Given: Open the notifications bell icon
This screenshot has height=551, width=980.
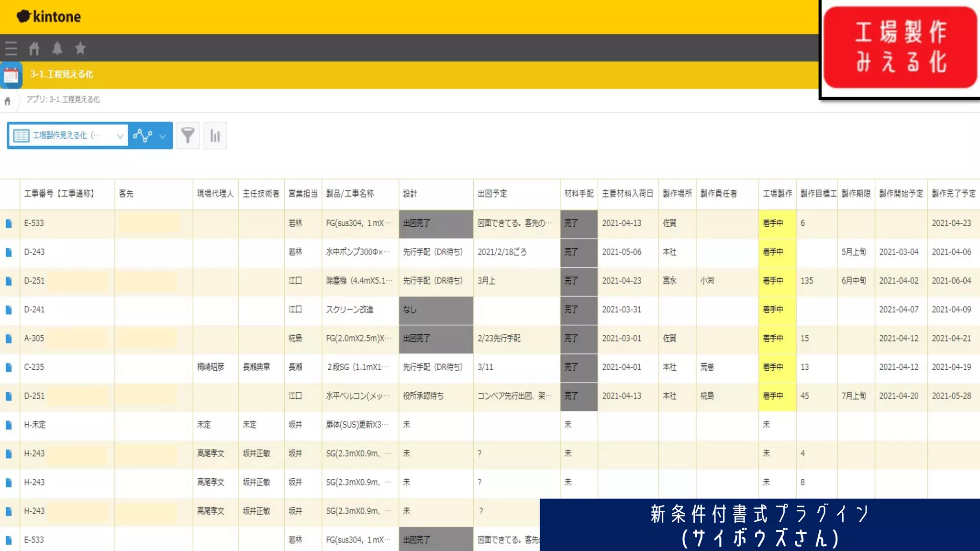Looking at the screenshot, I should (x=57, y=48).
